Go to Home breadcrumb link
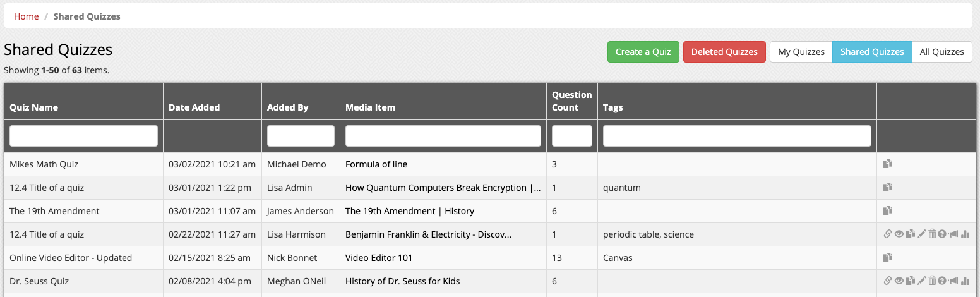 click(27, 16)
